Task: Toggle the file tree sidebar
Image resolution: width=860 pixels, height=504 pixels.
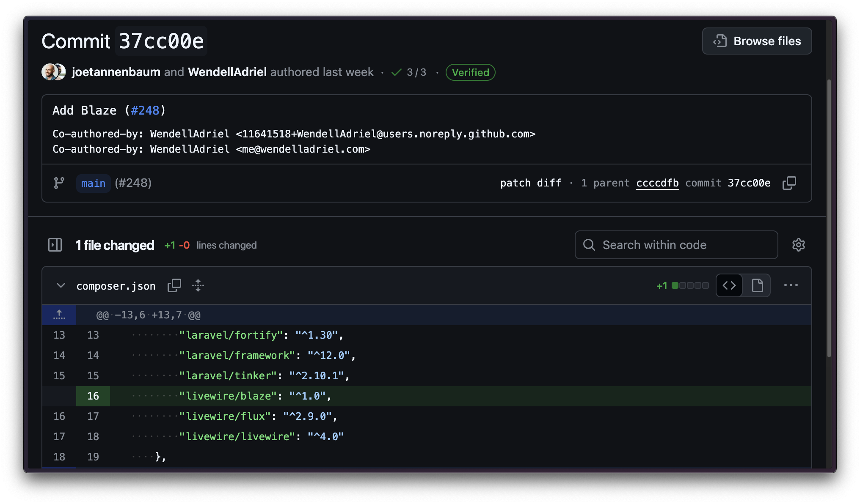Action: pos(55,245)
